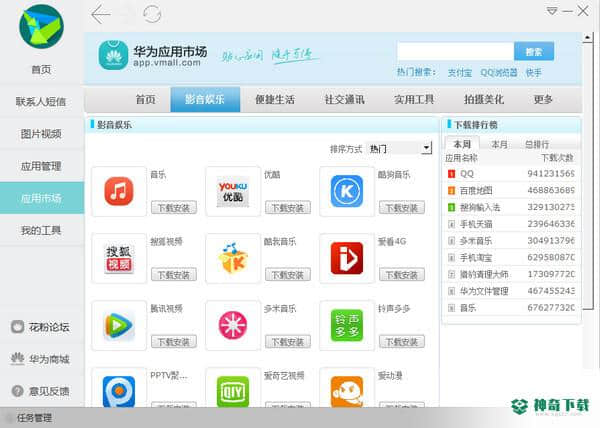Open the 爱看4G red app icon

click(347, 258)
